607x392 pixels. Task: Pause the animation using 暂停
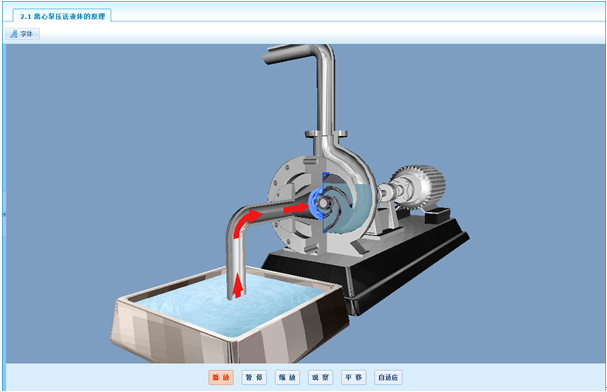click(254, 377)
